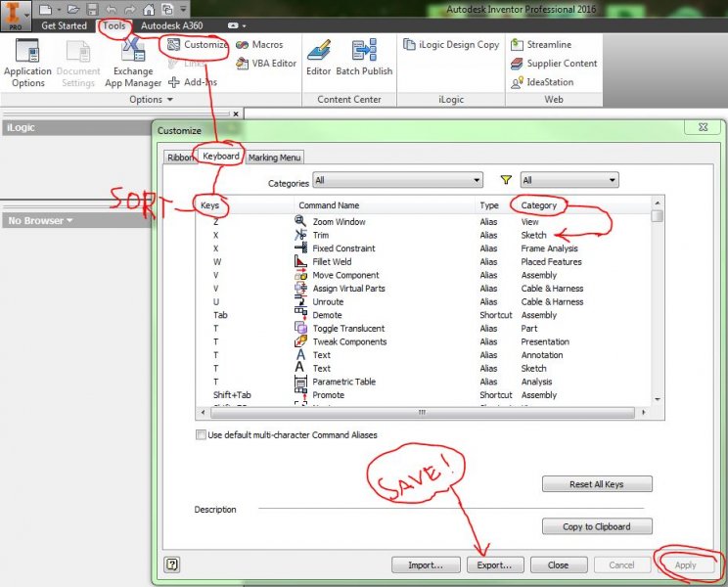The height and width of the screenshot is (587, 728).
Task: Click Reset All Keys
Action: click(x=597, y=484)
